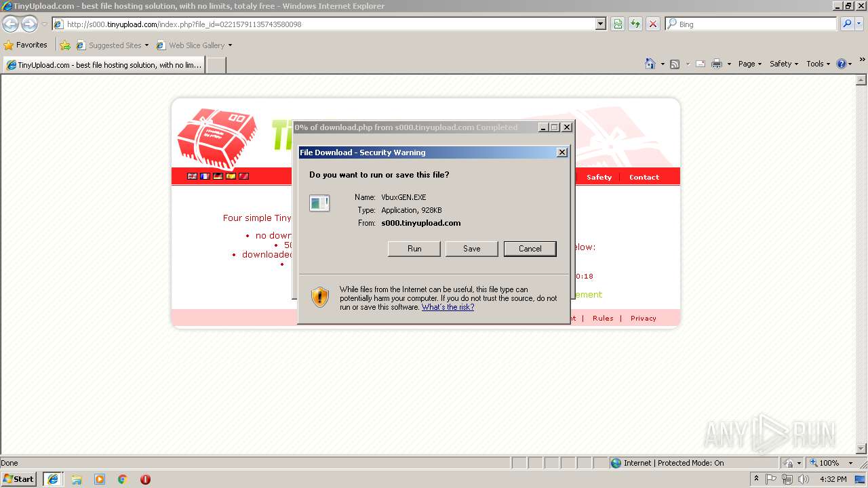Open the Favorites star button
This screenshot has width=868, height=488.
[x=26, y=45]
